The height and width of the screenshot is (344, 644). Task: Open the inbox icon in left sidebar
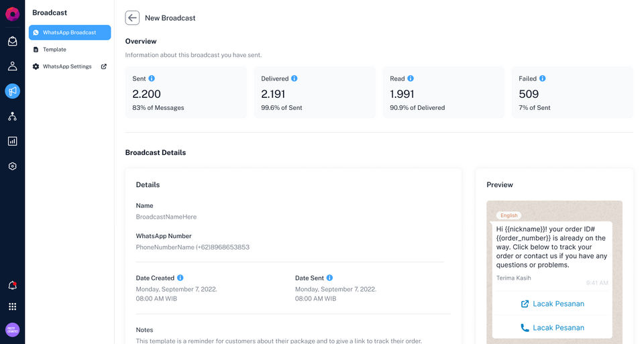12,42
